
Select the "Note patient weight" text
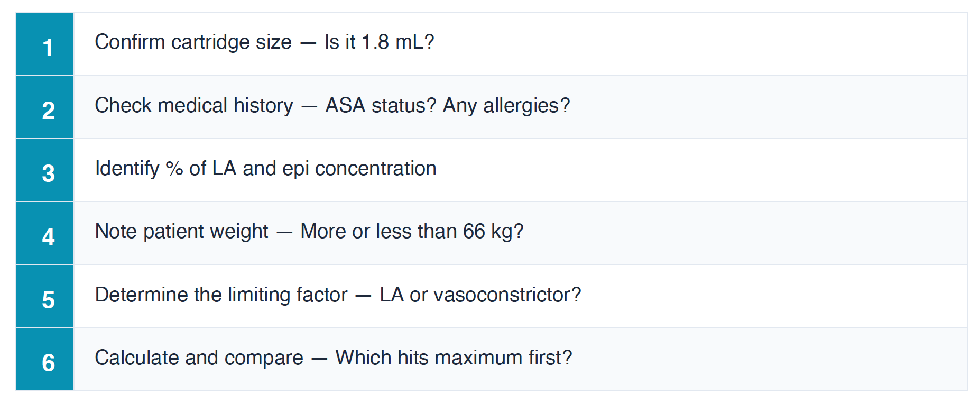point(181,232)
